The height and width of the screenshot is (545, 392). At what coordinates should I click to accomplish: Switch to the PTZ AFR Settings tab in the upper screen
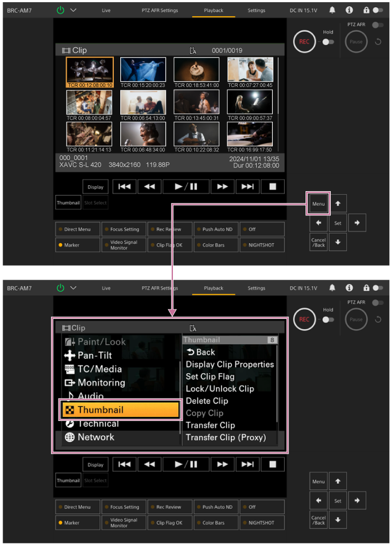point(159,10)
